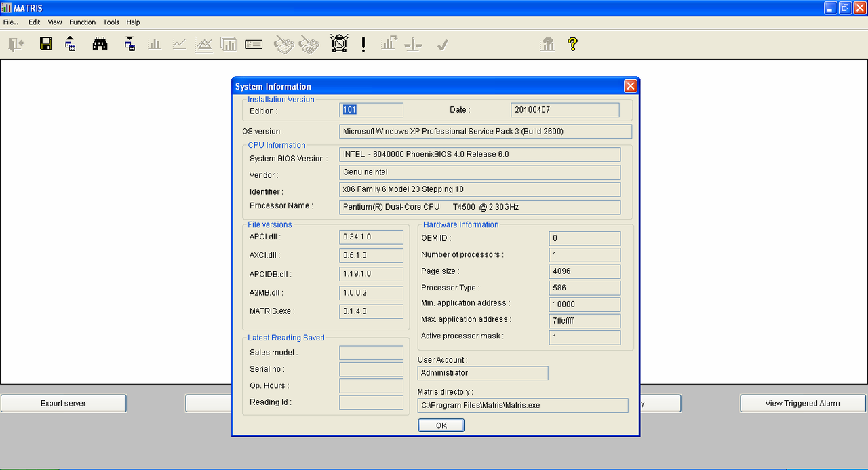This screenshot has width=868, height=470.
Task: Click the Vendor field GenuineIntel
Action: 480,172
